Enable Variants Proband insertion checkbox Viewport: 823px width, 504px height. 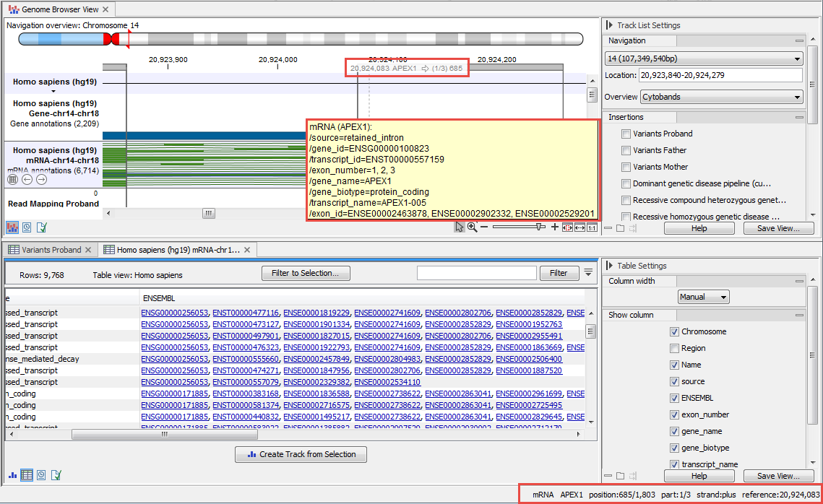(x=626, y=134)
